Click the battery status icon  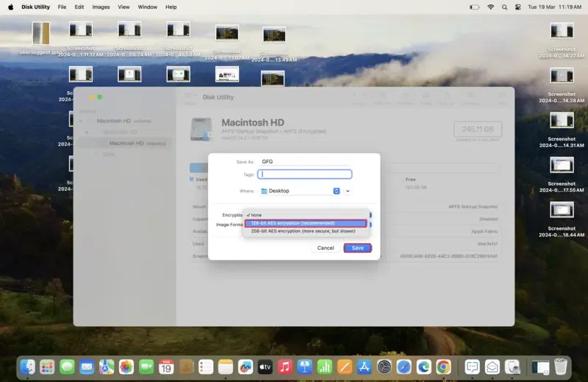pos(474,7)
